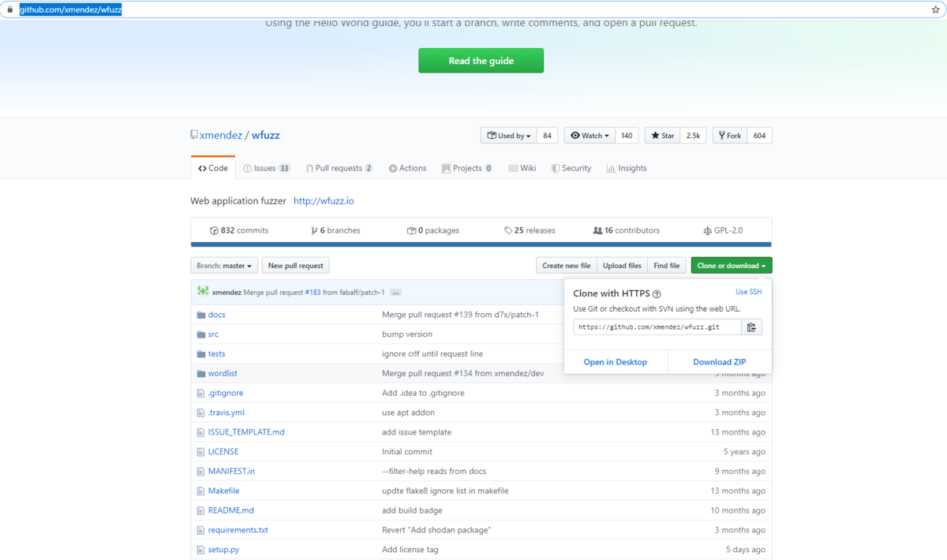Screen dimensions: 947x560
Task: Click the Upload files button
Action: pyautogui.click(x=623, y=266)
